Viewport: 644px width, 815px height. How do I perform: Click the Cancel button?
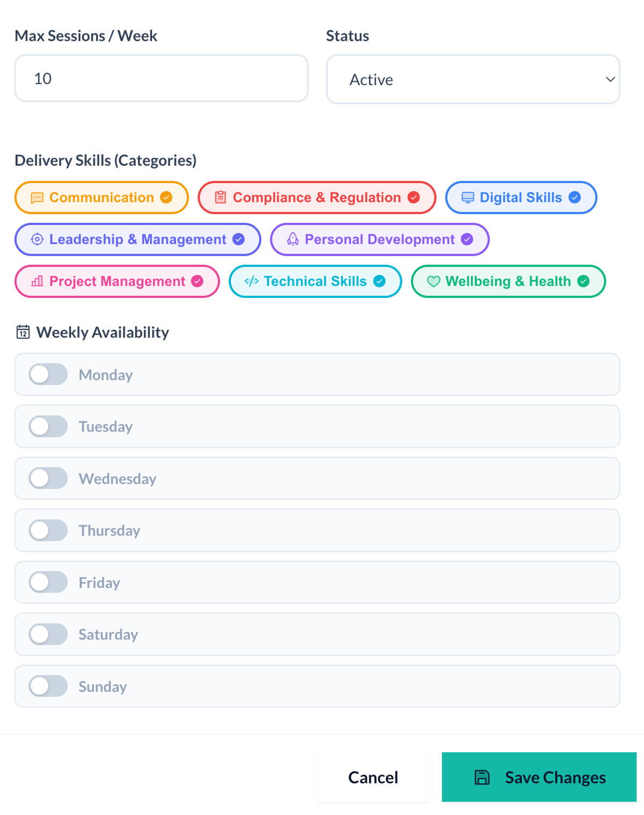[x=373, y=777]
